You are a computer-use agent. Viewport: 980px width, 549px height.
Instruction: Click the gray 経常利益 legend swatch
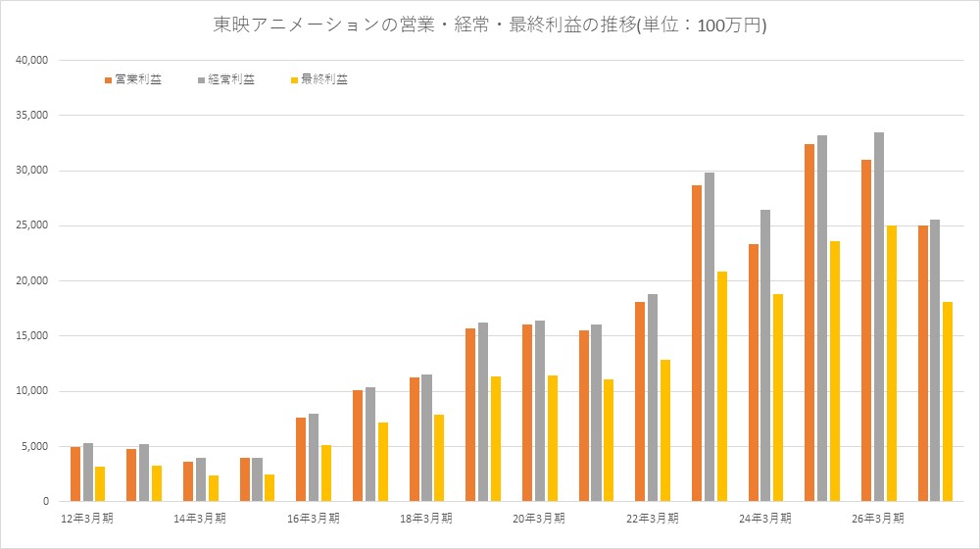[201, 80]
